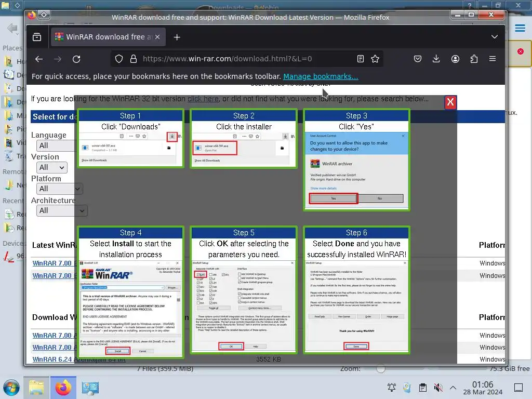Open Firefox View icon beside tabs

pos(37,37)
